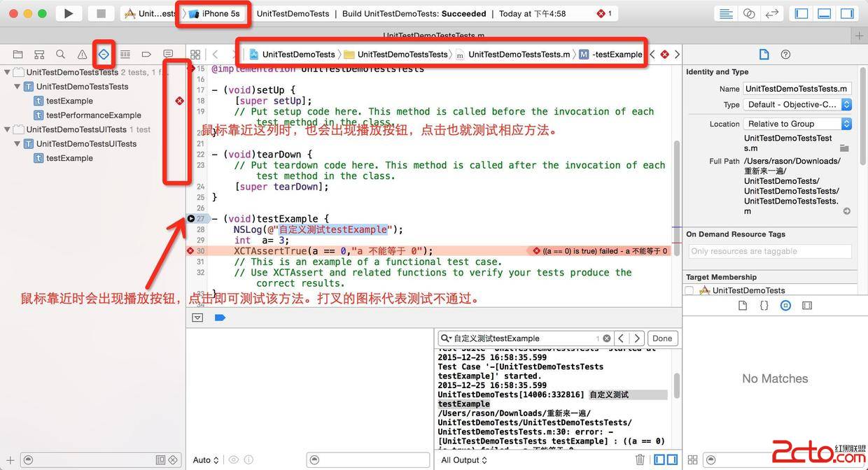Open the Issue navigator warning icon
The width and height of the screenshot is (868, 470).
(82, 54)
